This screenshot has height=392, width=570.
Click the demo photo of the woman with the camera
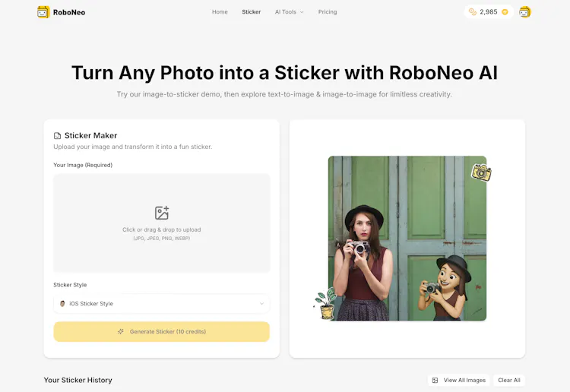point(407,239)
